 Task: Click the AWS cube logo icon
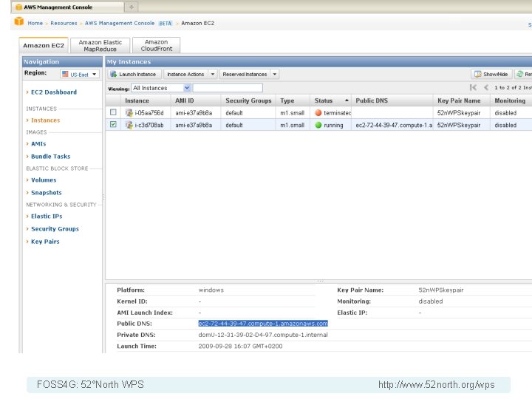(x=19, y=21)
